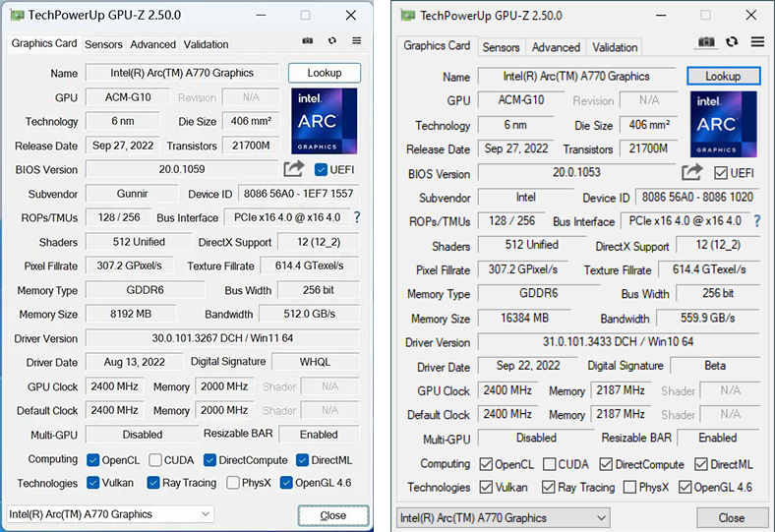Toggle DirectML checkbox in left window
This screenshot has width=775, height=532.
pyautogui.click(x=303, y=460)
